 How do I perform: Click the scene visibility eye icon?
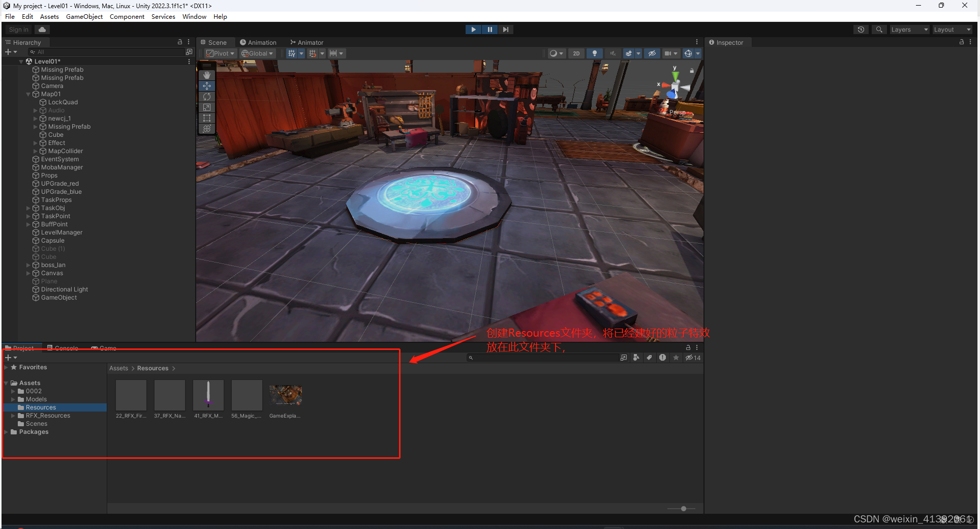pos(652,53)
